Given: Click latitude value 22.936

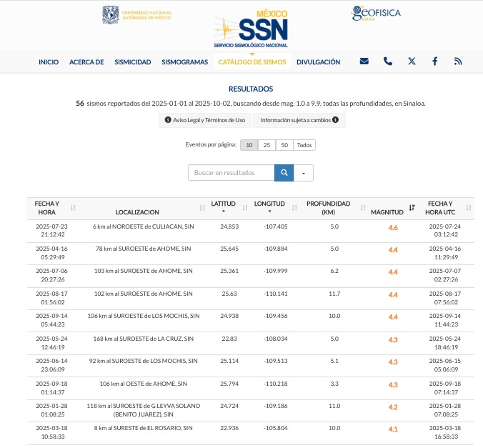Looking at the screenshot, I should pos(229,428).
